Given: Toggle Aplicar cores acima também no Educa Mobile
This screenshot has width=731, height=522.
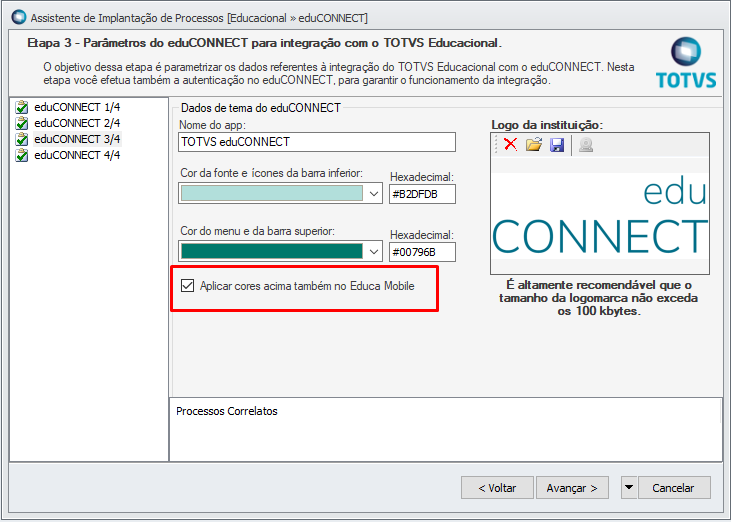Looking at the screenshot, I should coord(187,286).
